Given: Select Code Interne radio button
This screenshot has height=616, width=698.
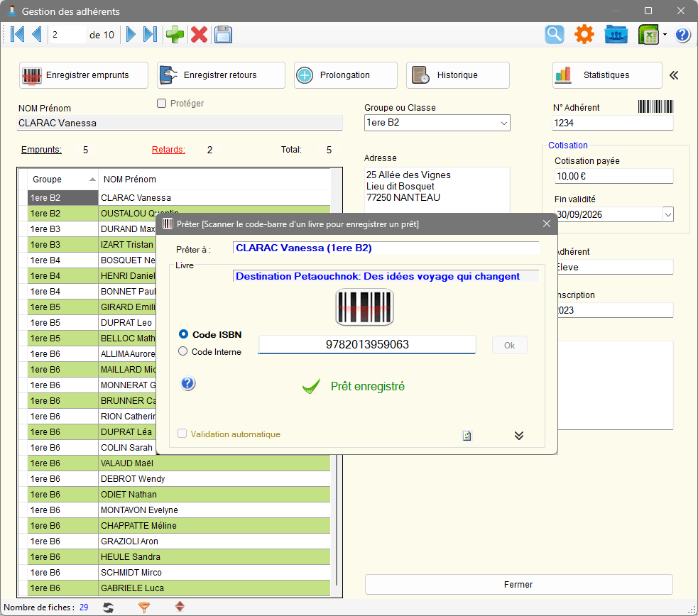Looking at the screenshot, I should click(183, 351).
